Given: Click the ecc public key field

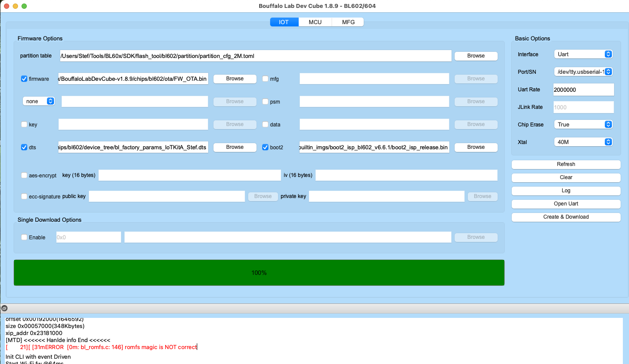Looking at the screenshot, I should [x=167, y=196].
